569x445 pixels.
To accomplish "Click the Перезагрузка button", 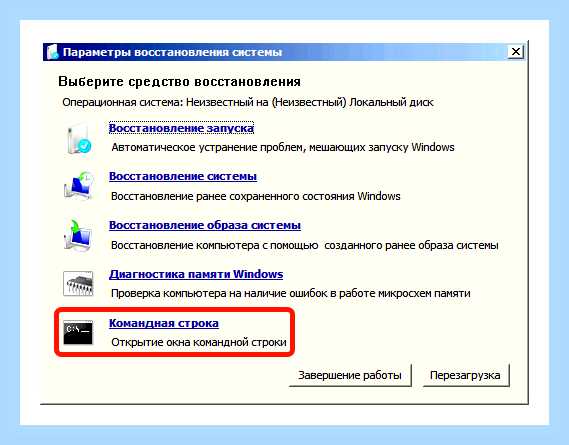I will tap(466, 375).
